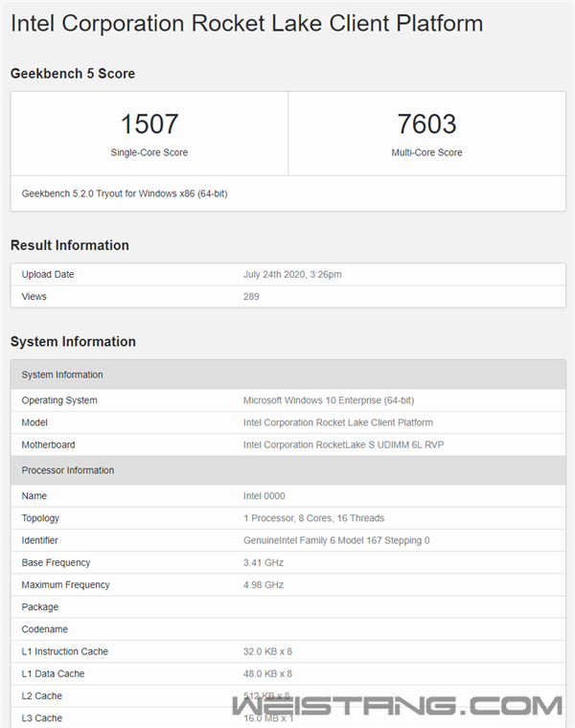Select the views count 289
575x728 pixels.
(x=251, y=297)
